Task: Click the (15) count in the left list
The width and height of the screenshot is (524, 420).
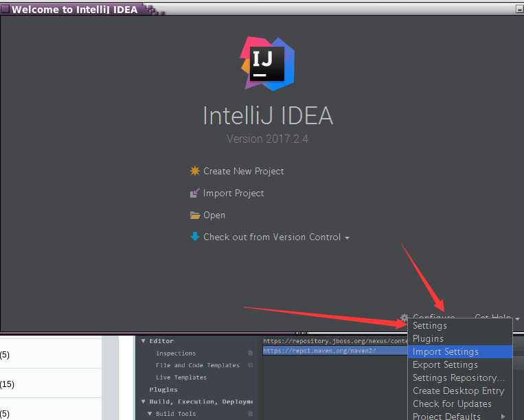Action: click(x=7, y=384)
